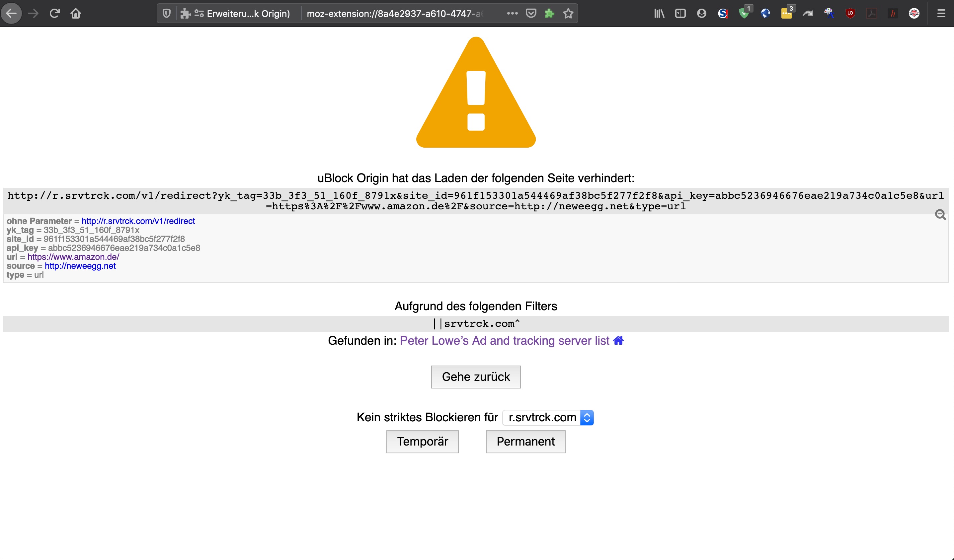Open the Firefox hamburger menu

(x=941, y=14)
